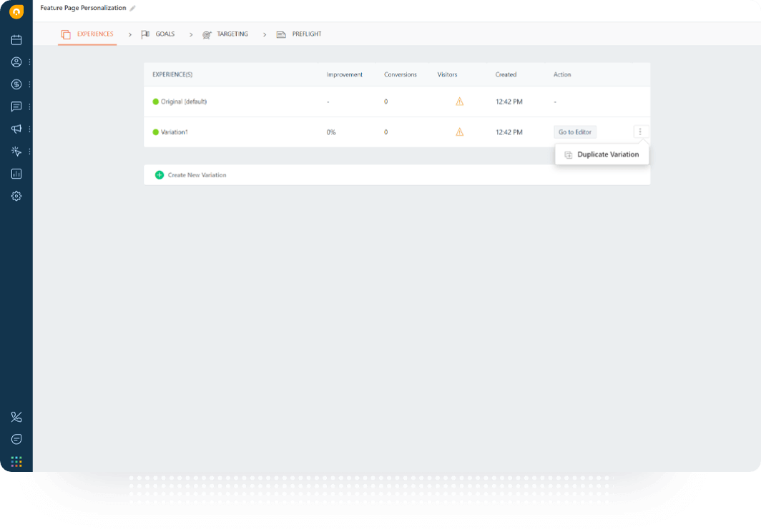Open the campaigns calendar icon in sidebar
Viewport: 761px width, 532px height.
(16, 40)
